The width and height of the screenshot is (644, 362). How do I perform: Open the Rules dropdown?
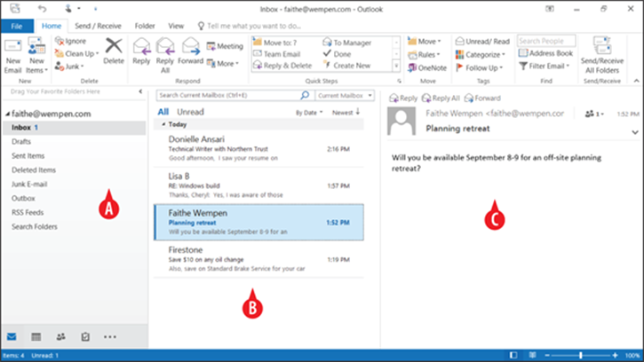424,55
